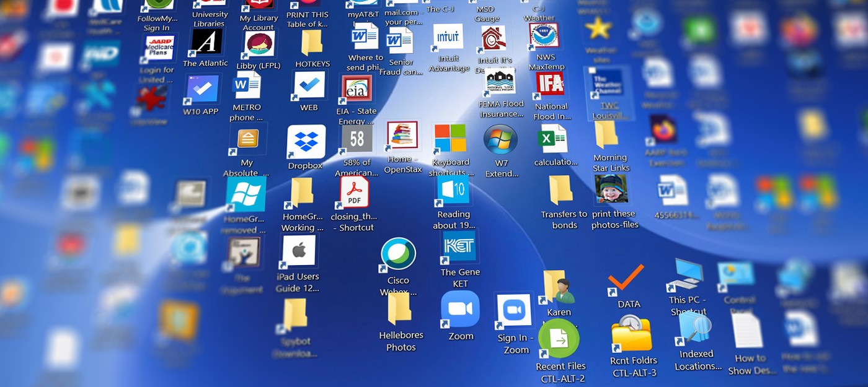
Task: Open the Keyboard shortcuts Windows icon
Action: coord(450,139)
